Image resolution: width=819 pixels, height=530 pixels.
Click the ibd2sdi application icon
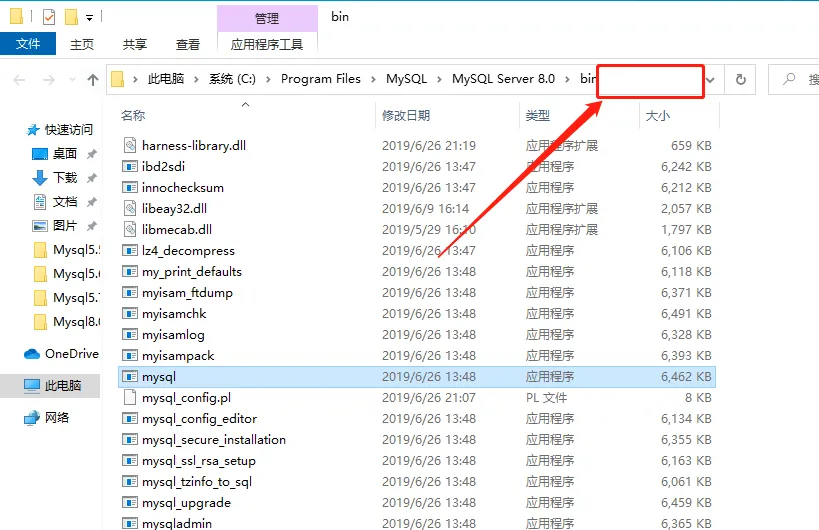[130, 167]
